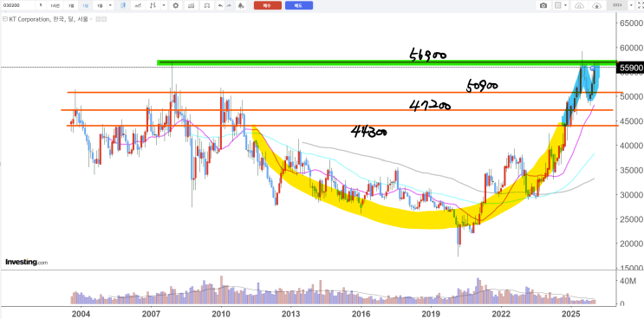The width and height of the screenshot is (644, 319).
Task: Take a chart snapshot with camera icon
Action: click(543, 5)
